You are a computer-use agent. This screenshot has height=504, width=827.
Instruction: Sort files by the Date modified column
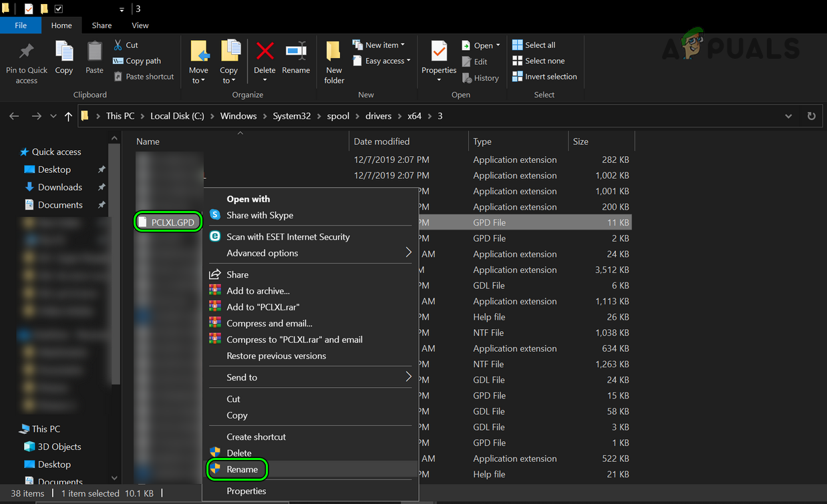pos(381,142)
